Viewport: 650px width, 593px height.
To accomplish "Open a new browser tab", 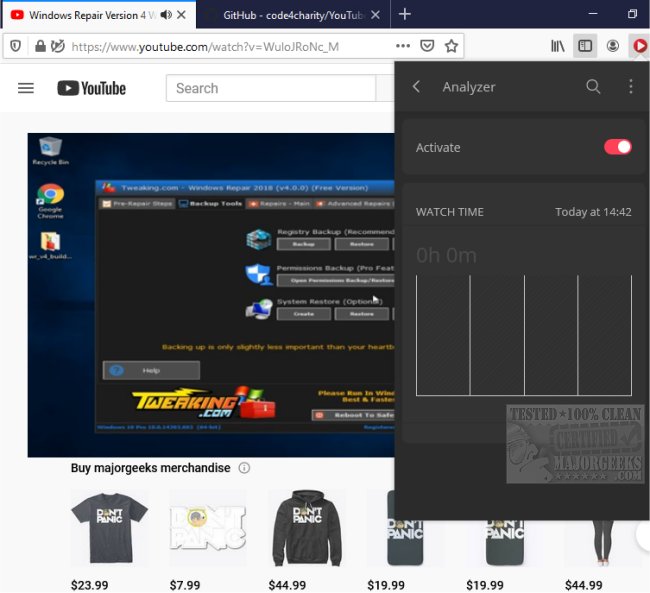I will pos(405,15).
